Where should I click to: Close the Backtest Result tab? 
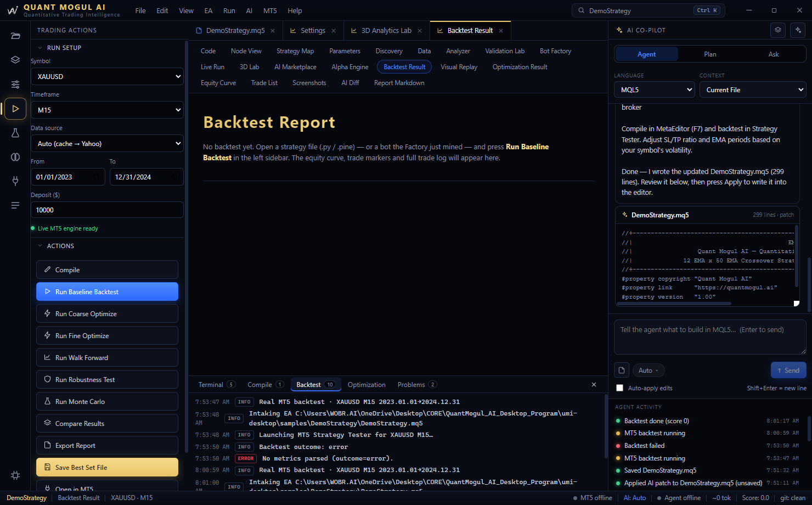(501, 31)
